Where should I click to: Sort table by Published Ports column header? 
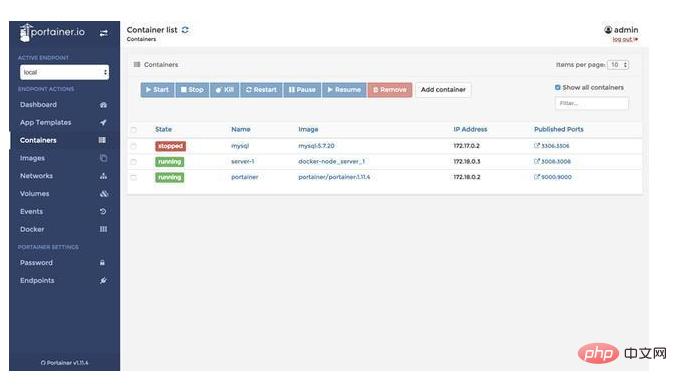[559, 129]
